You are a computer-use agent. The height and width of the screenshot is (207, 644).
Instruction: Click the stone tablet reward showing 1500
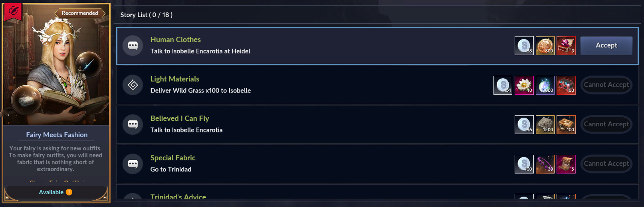(x=545, y=124)
